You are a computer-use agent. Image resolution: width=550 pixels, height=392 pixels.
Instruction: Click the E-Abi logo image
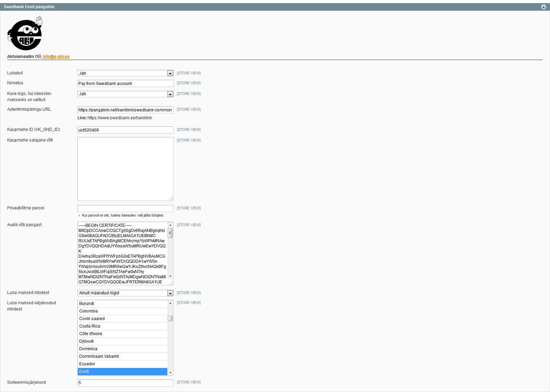pyautogui.click(x=25, y=33)
